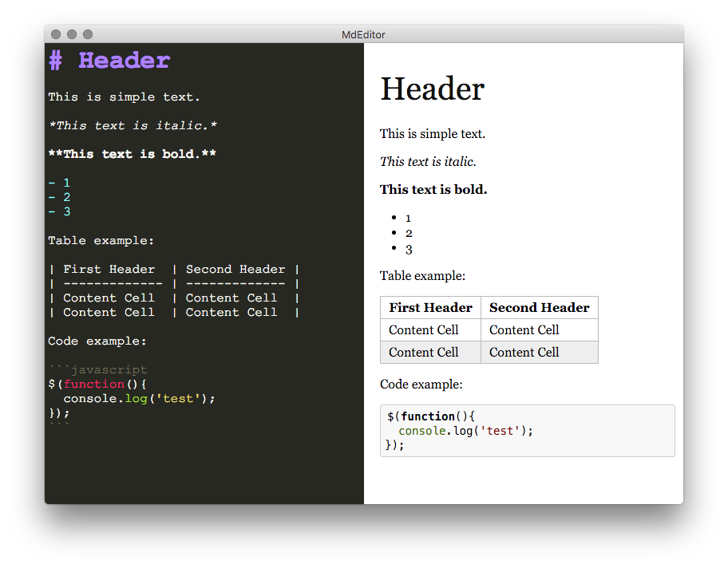Screen dimensions: 728x568
Task: Place cursor in 'This is simple text.' editor line
Action: coord(124,97)
